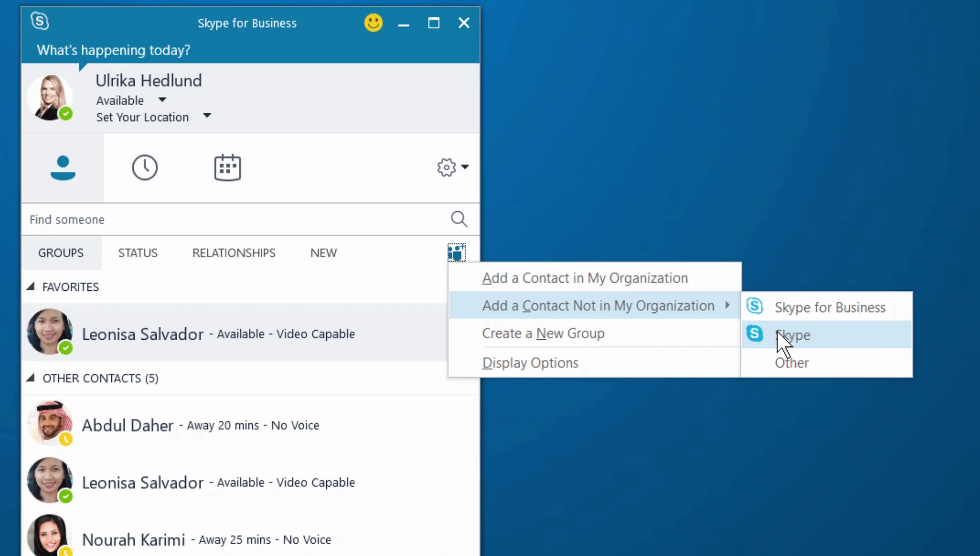Open Display Options from the menu
This screenshot has width=980, height=556.
coord(595,363)
